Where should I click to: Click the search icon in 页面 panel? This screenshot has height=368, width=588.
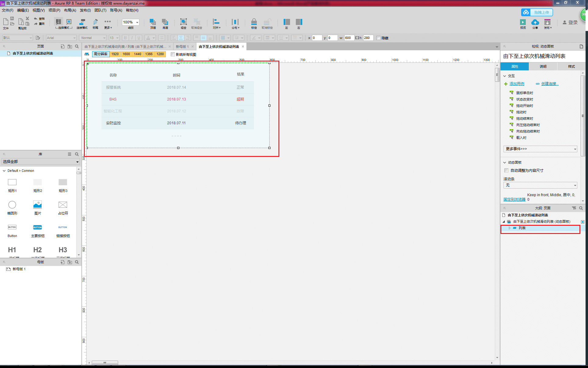click(77, 47)
